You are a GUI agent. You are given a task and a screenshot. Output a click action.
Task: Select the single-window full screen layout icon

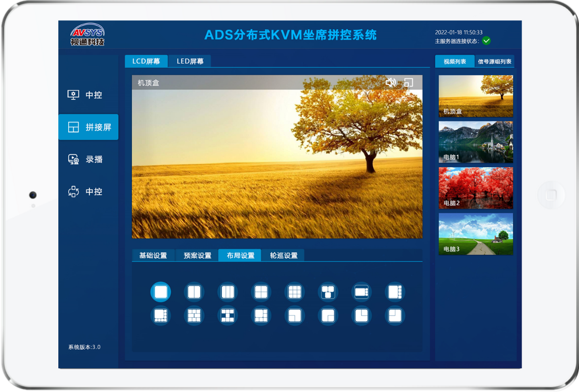pos(161,292)
